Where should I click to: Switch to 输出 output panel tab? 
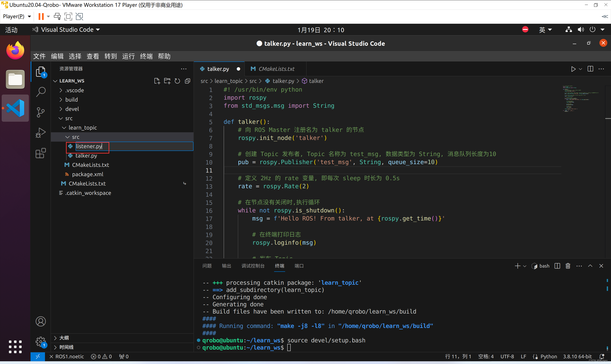tap(227, 266)
